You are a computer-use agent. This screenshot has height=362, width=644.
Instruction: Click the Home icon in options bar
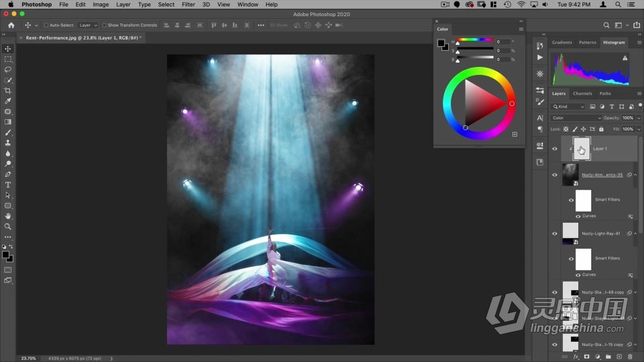pyautogui.click(x=11, y=25)
